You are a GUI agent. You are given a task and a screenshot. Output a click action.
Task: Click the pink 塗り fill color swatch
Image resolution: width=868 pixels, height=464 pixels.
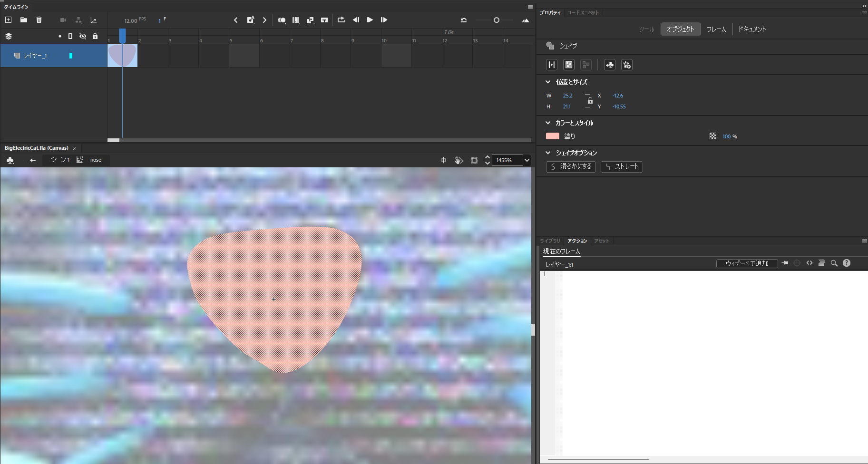(x=553, y=136)
